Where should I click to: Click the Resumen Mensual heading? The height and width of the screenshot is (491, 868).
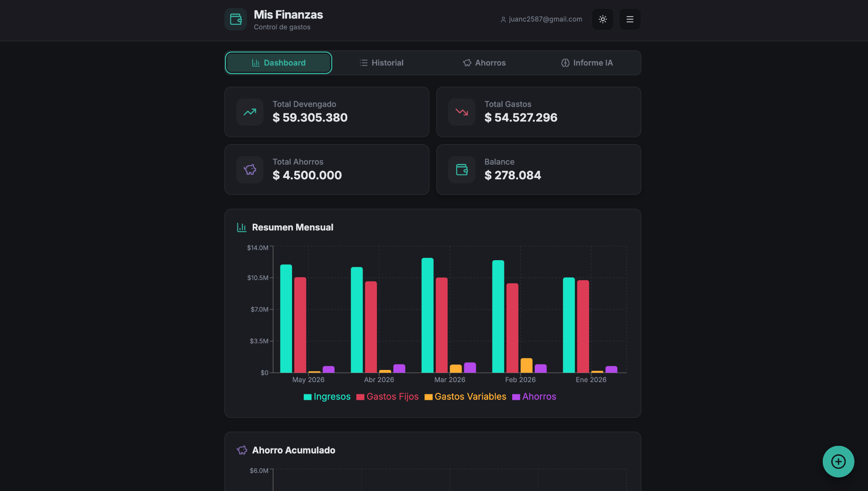point(292,228)
